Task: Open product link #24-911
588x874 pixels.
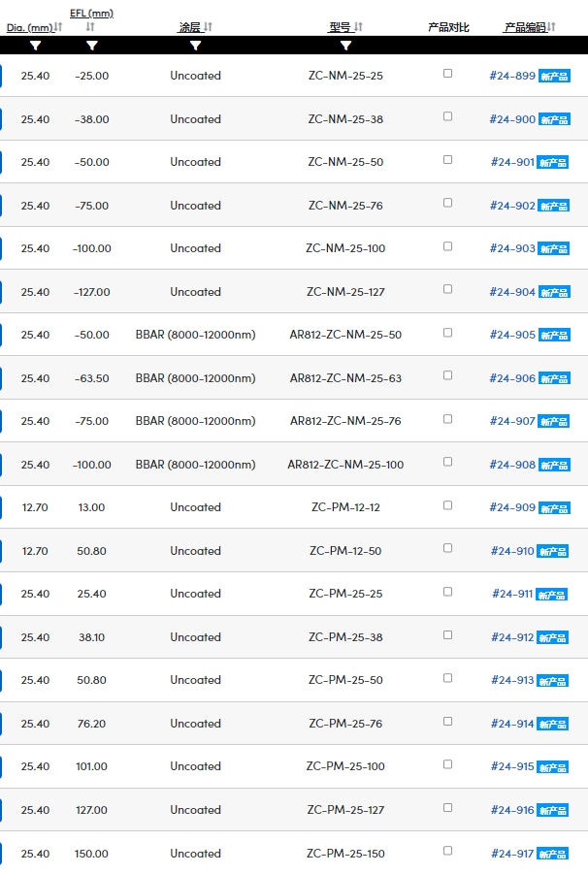Action: coord(512,594)
